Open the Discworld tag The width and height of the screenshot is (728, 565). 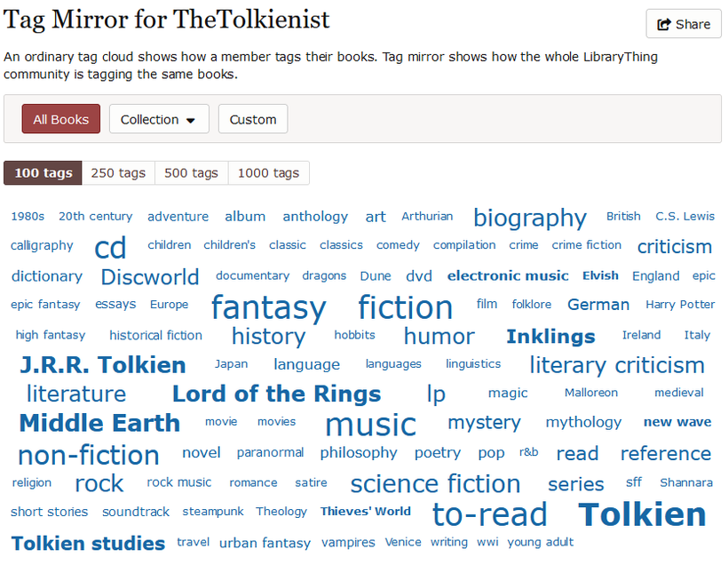pyautogui.click(x=150, y=277)
